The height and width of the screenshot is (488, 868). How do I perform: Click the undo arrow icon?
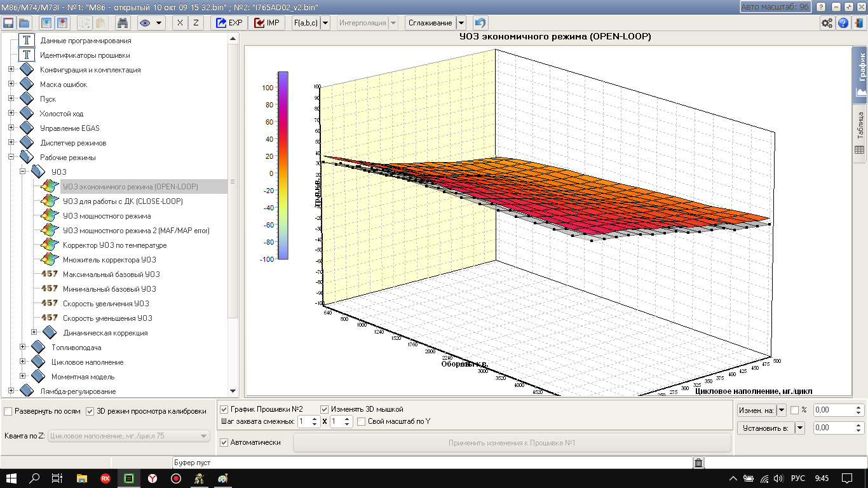(480, 23)
